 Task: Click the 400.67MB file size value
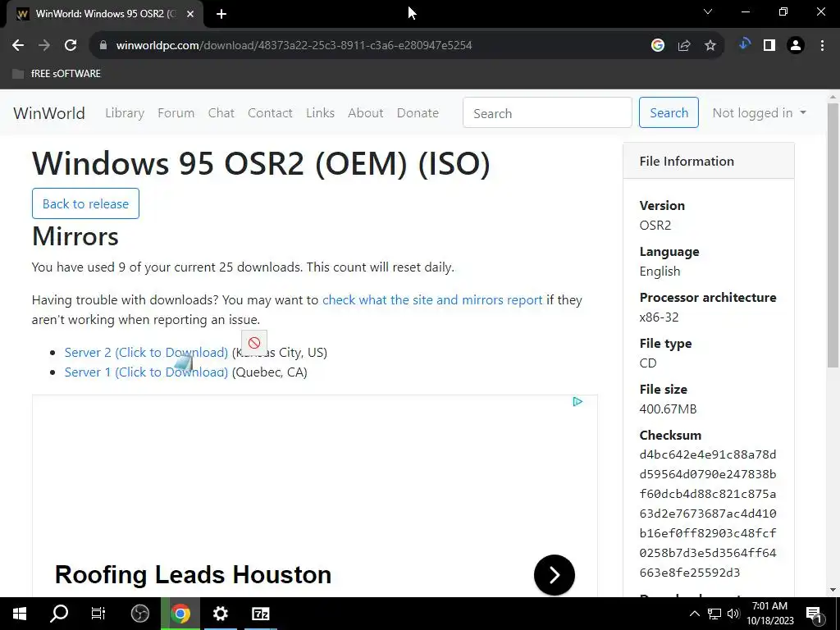click(668, 409)
